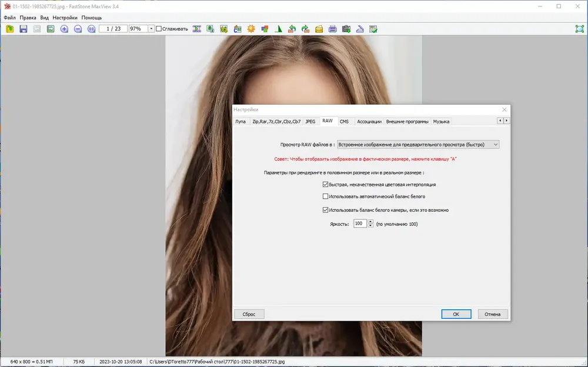Click the Rotate left icon

pos(292,29)
